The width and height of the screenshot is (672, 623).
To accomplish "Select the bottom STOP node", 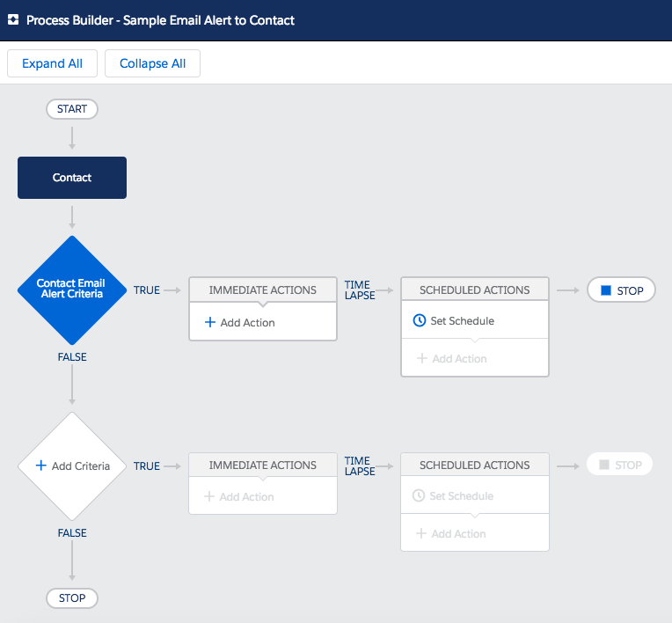I will [x=72, y=598].
